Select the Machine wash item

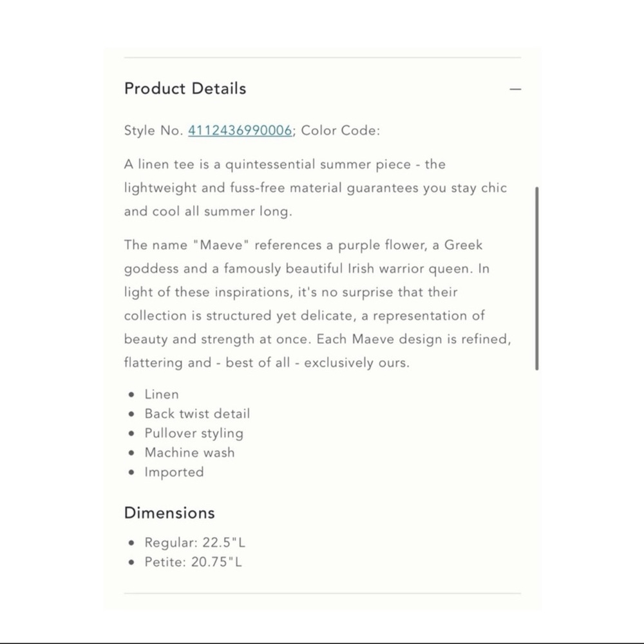pyautogui.click(x=189, y=453)
